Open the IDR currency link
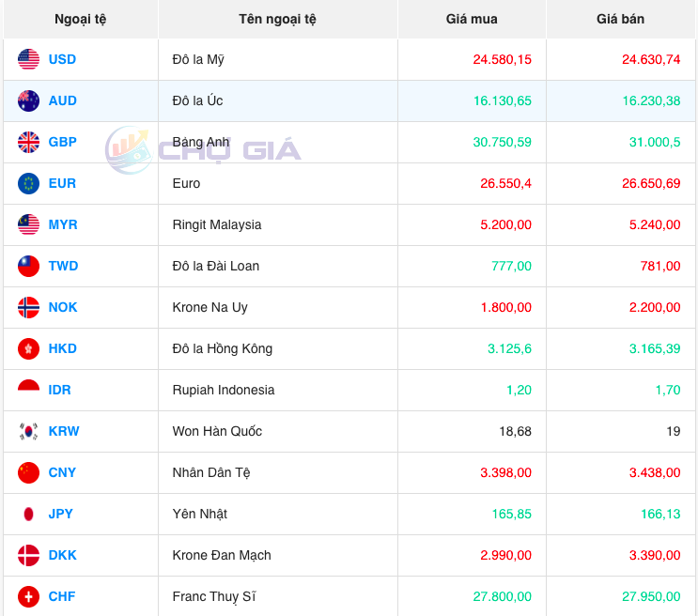698x616 pixels. pos(60,390)
